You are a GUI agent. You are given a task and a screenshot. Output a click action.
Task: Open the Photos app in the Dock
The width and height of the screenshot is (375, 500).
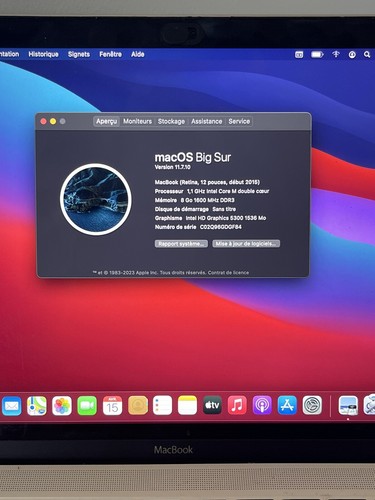pos(62,406)
